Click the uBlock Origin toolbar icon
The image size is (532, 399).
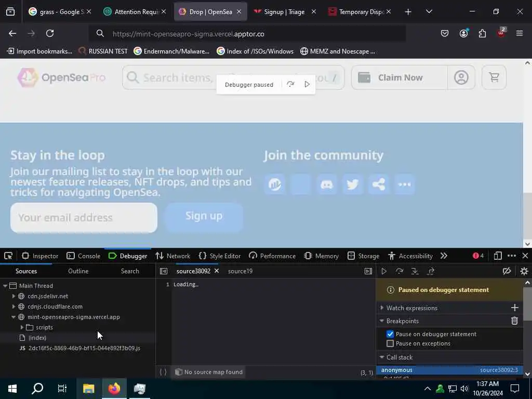501,33
